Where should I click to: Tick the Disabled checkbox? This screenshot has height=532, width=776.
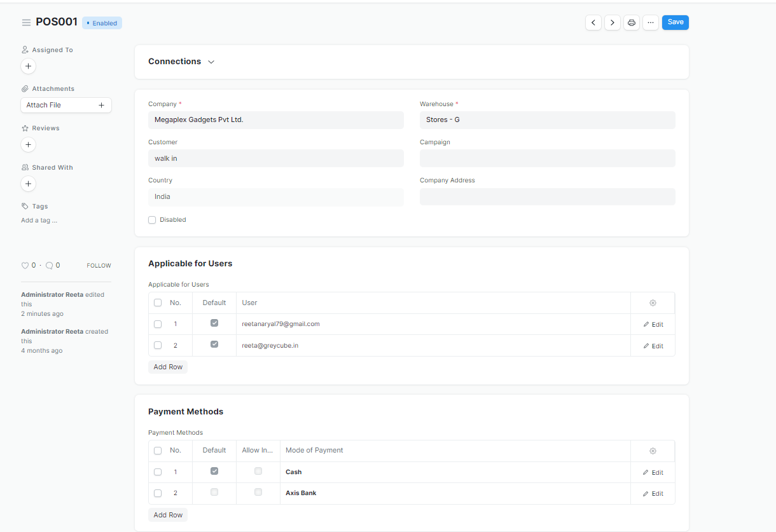pos(152,220)
